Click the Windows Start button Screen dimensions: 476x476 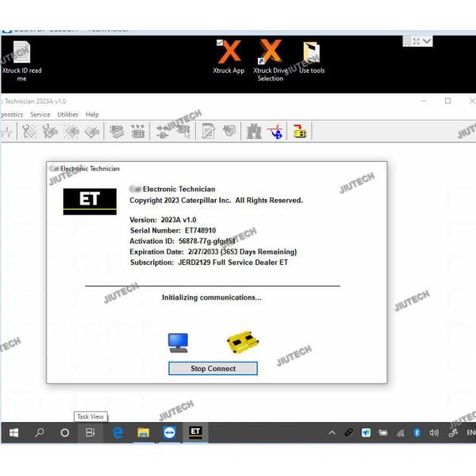13,432
